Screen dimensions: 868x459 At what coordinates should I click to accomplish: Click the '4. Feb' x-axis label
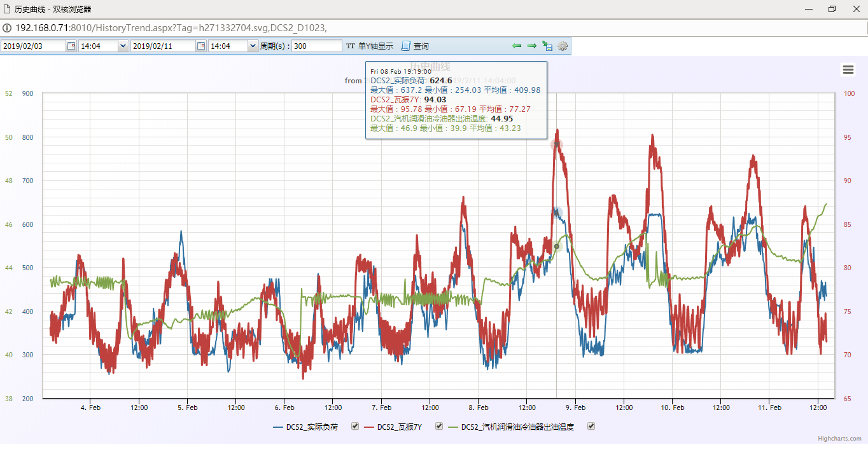click(90, 408)
